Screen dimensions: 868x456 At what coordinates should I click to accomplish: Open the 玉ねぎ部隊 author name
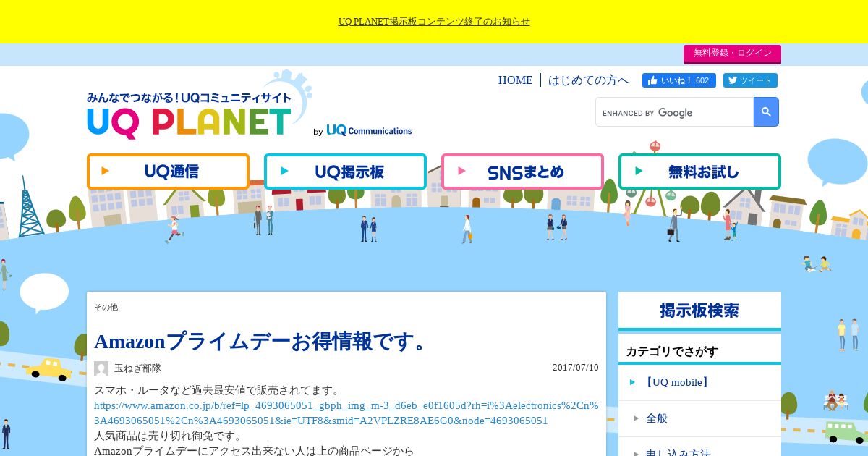point(137,368)
